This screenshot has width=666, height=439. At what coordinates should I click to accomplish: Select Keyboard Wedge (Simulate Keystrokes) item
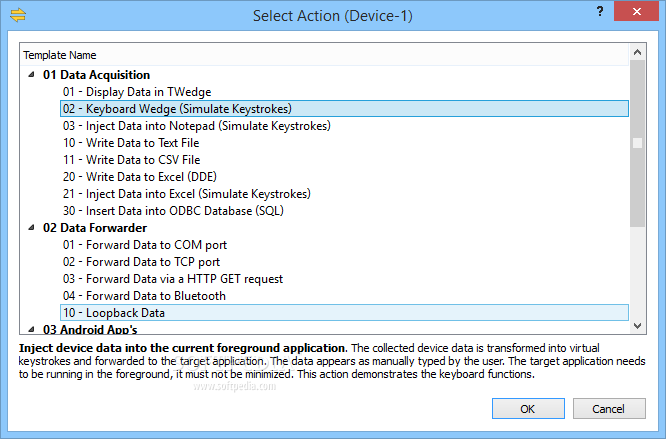pos(177,109)
